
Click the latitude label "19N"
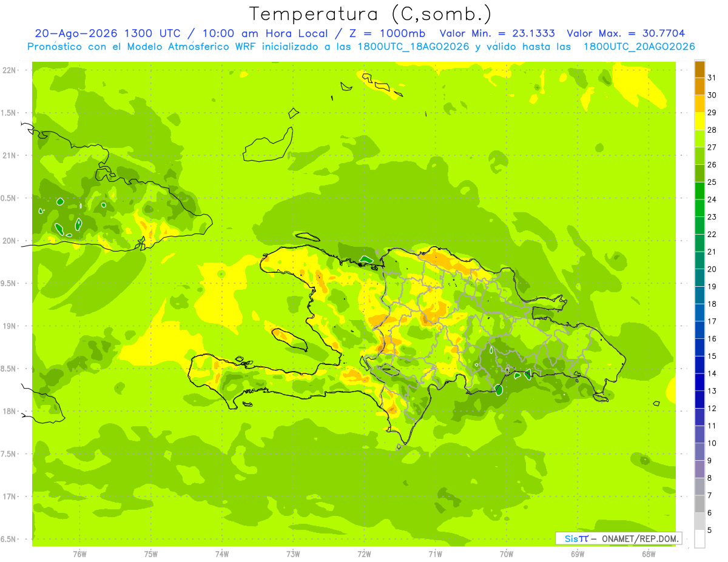(10, 326)
